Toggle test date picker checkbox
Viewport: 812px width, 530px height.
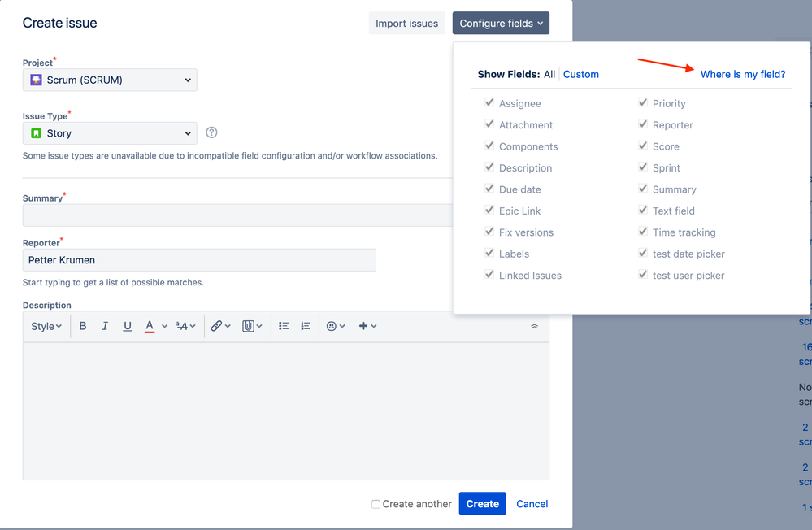(x=643, y=253)
